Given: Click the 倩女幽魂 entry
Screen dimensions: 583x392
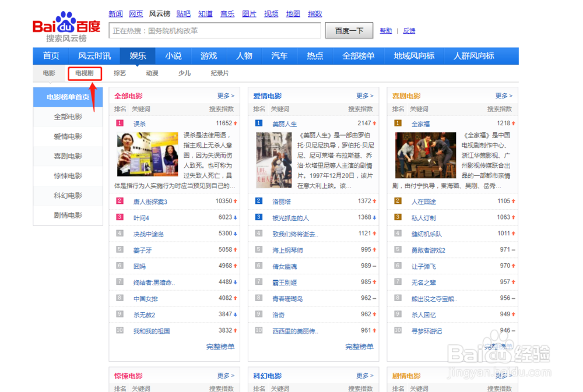Looking at the screenshot, I should [285, 266].
